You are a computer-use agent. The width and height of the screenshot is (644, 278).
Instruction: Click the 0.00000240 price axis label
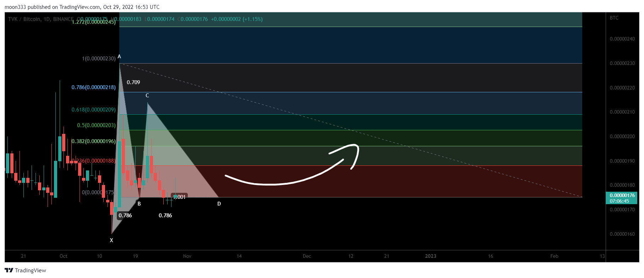pos(622,39)
